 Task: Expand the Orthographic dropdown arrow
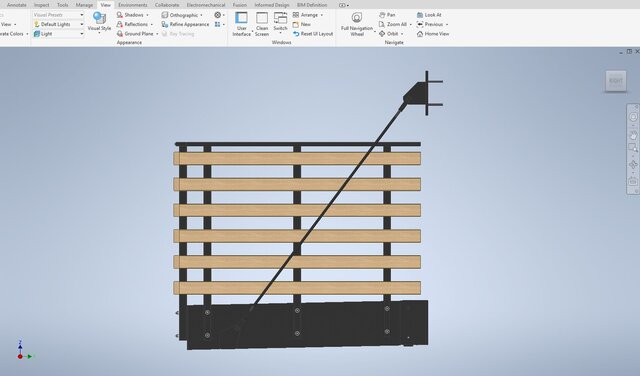(201, 15)
